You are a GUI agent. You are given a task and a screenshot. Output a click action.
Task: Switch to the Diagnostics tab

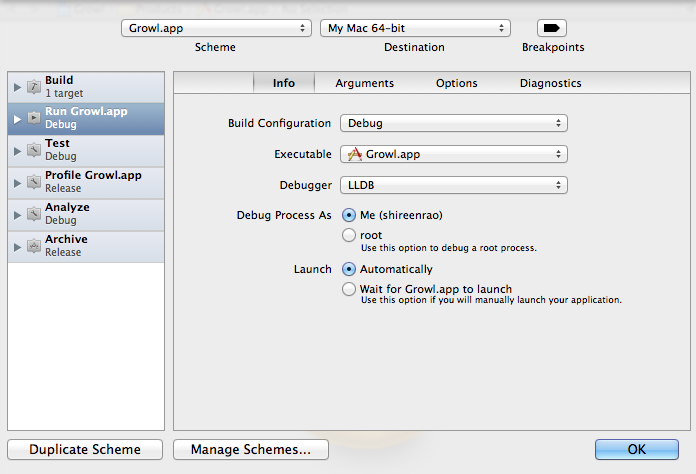[x=550, y=83]
